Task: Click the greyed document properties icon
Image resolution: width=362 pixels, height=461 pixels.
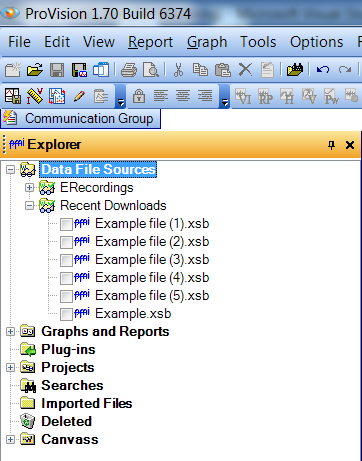Action: click(267, 70)
